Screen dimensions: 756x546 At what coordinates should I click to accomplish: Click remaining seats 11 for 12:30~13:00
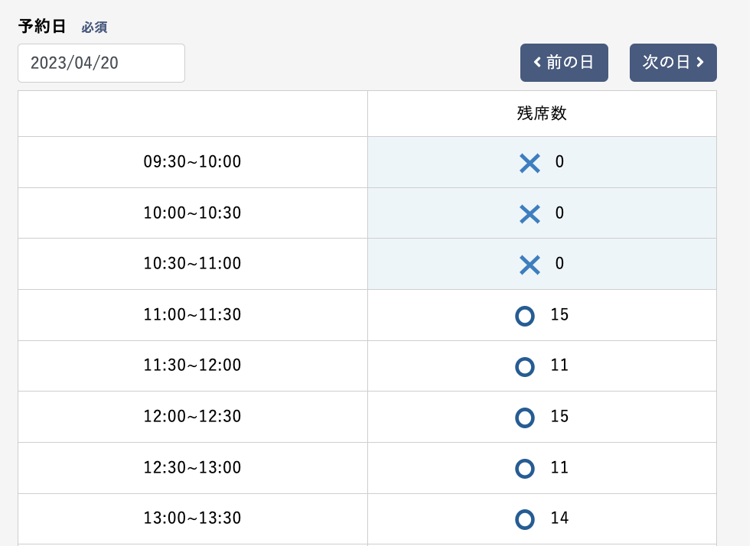pos(559,467)
